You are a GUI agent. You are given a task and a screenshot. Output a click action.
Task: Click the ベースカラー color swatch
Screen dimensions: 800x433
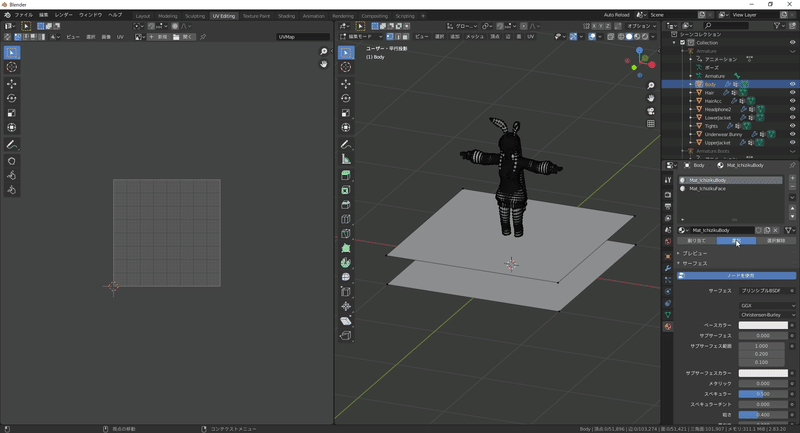[x=762, y=325]
